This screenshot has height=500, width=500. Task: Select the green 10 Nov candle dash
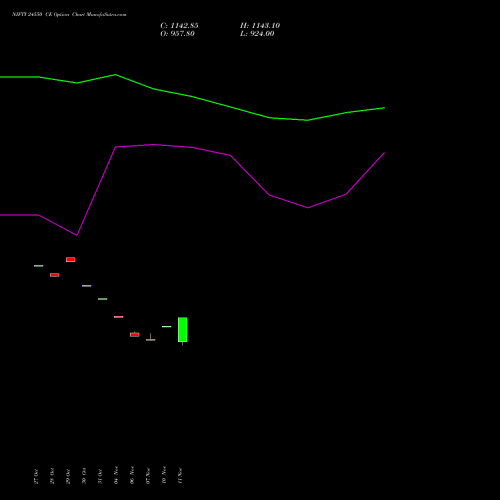click(167, 326)
